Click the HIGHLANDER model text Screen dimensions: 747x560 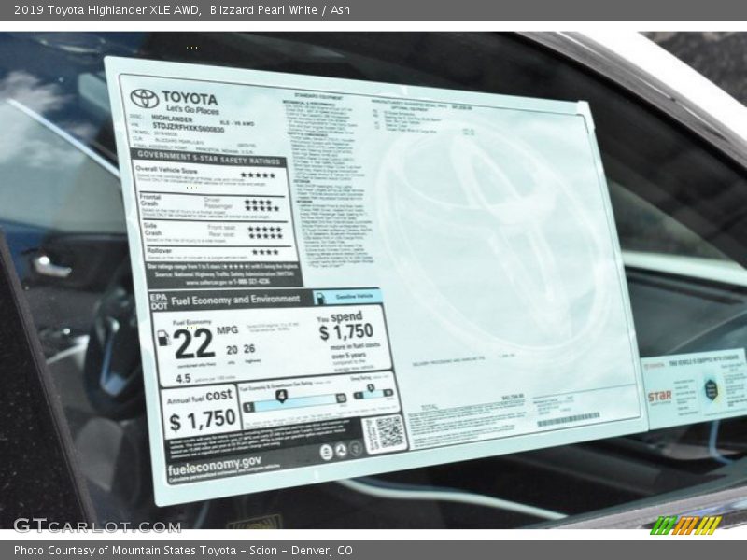click(x=172, y=119)
